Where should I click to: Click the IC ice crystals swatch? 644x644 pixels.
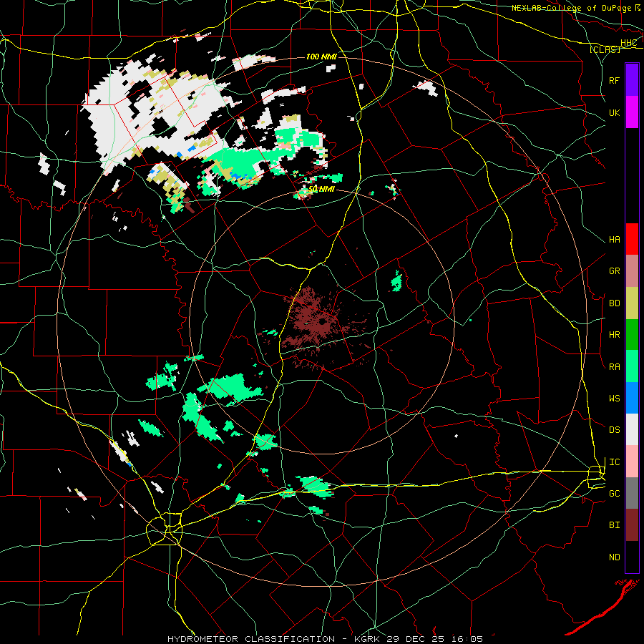(632, 462)
